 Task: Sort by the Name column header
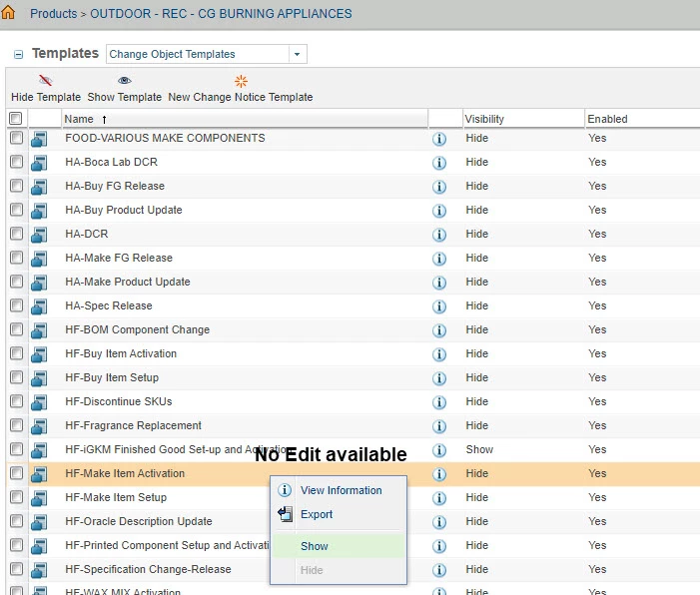pos(79,119)
